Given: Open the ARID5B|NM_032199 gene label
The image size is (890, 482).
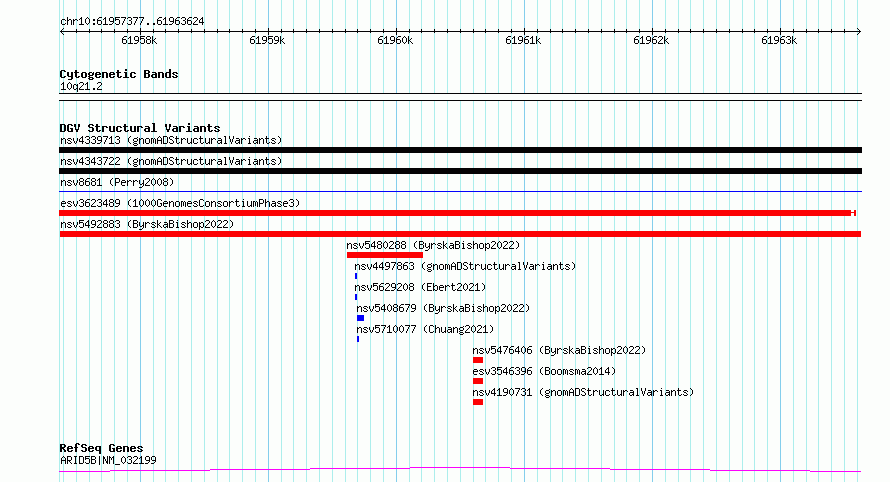Looking at the screenshot, I should 108,460.
